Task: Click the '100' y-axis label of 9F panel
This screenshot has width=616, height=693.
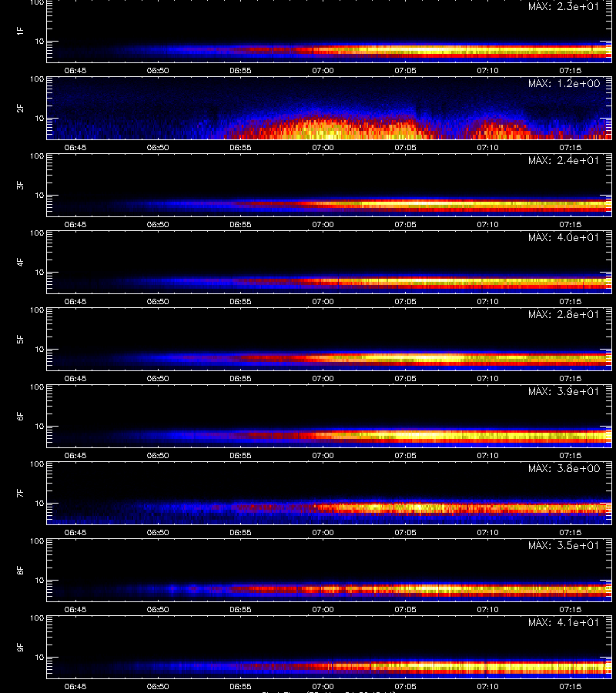Action: (x=37, y=618)
